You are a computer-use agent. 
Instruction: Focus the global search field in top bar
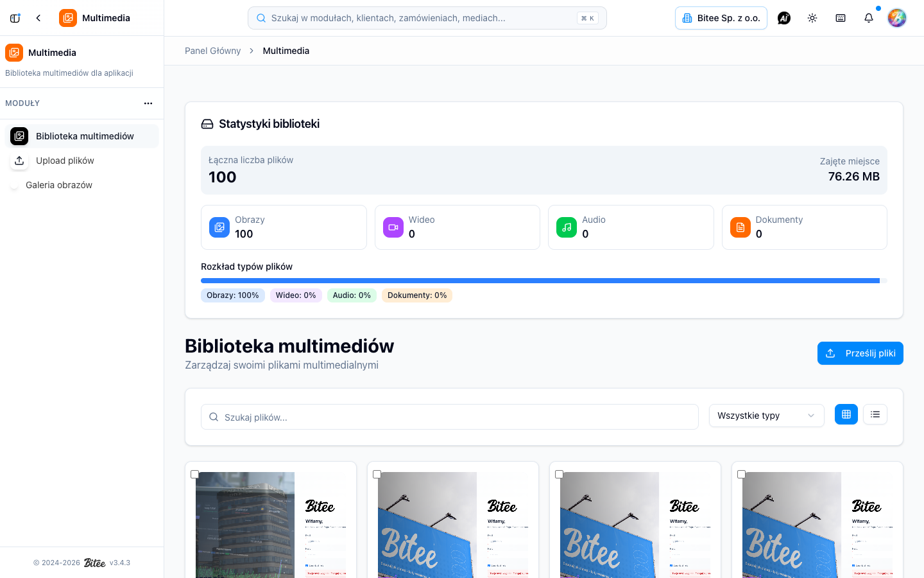coord(427,18)
